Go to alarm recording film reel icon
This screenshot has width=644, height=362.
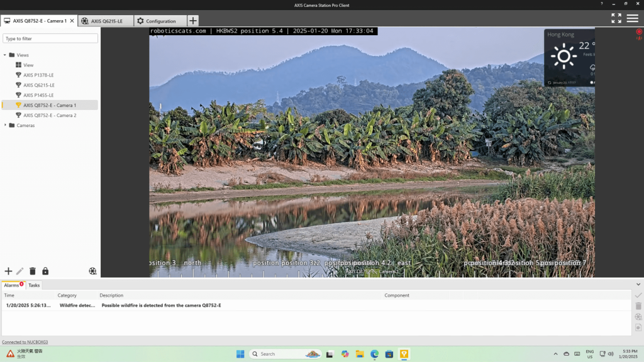pos(638,317)
